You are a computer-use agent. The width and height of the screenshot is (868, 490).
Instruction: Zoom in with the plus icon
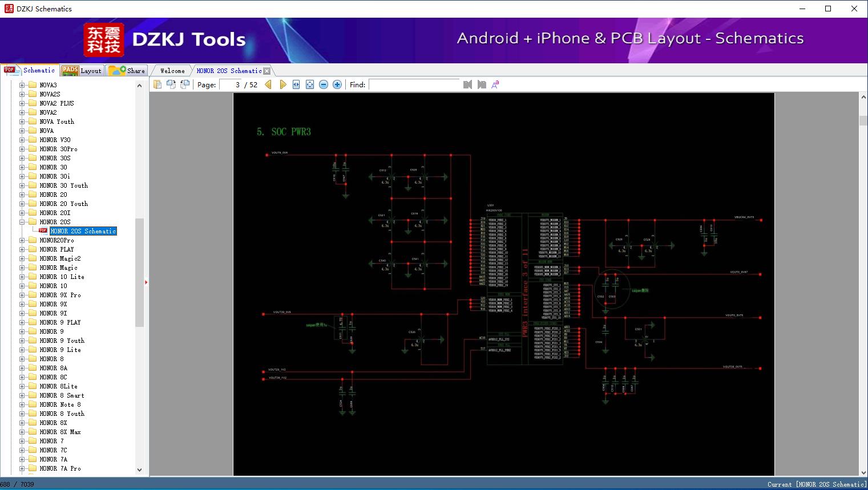pos(337,84)
